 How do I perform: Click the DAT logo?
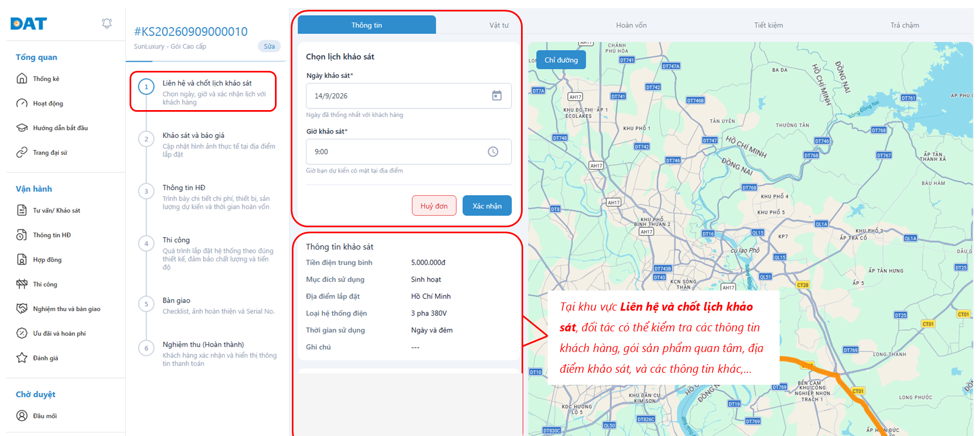coord(28,23)
